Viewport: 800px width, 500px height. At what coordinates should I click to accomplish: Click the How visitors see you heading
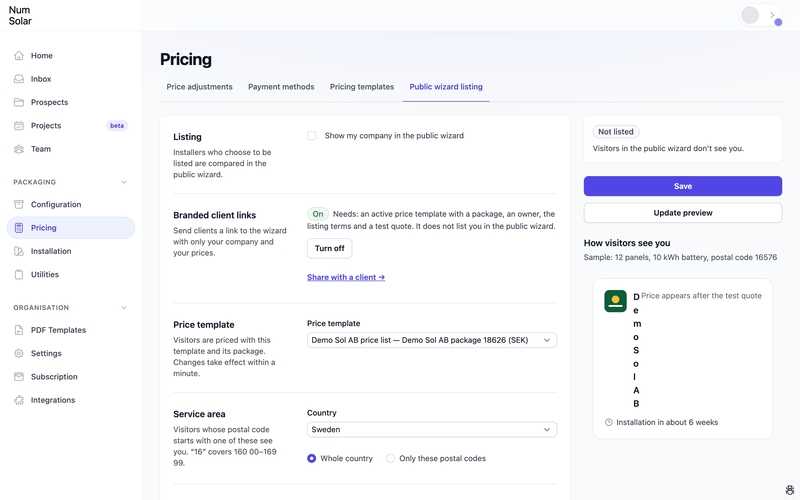pyautogui.click(x=627, y=243)
